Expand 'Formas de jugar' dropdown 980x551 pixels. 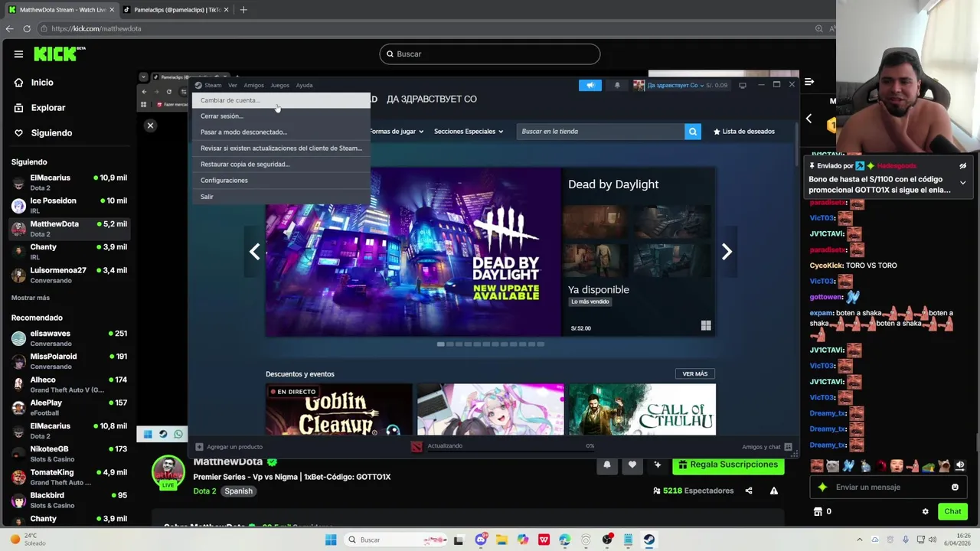tap(397, 132)
